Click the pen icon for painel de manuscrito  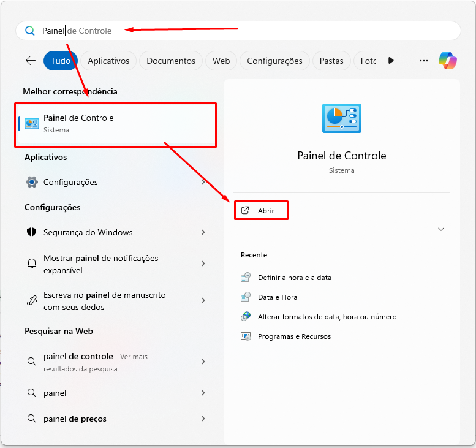(x=32, y=300)
